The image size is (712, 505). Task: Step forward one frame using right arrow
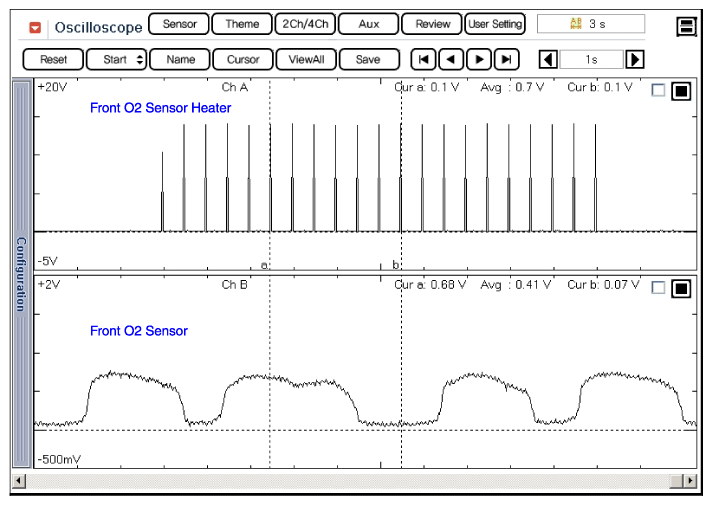[x=479, y=60]
